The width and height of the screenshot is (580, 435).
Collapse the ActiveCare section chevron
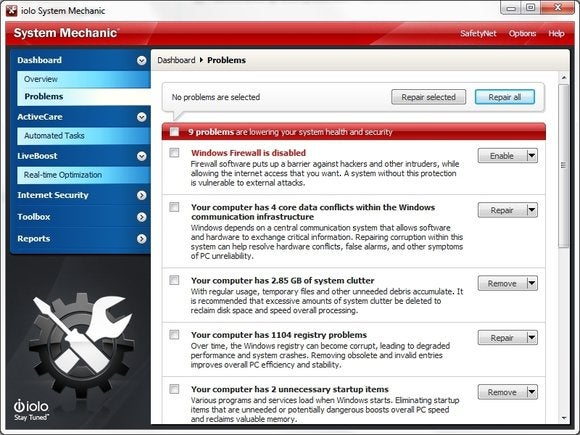pos(141,117)
